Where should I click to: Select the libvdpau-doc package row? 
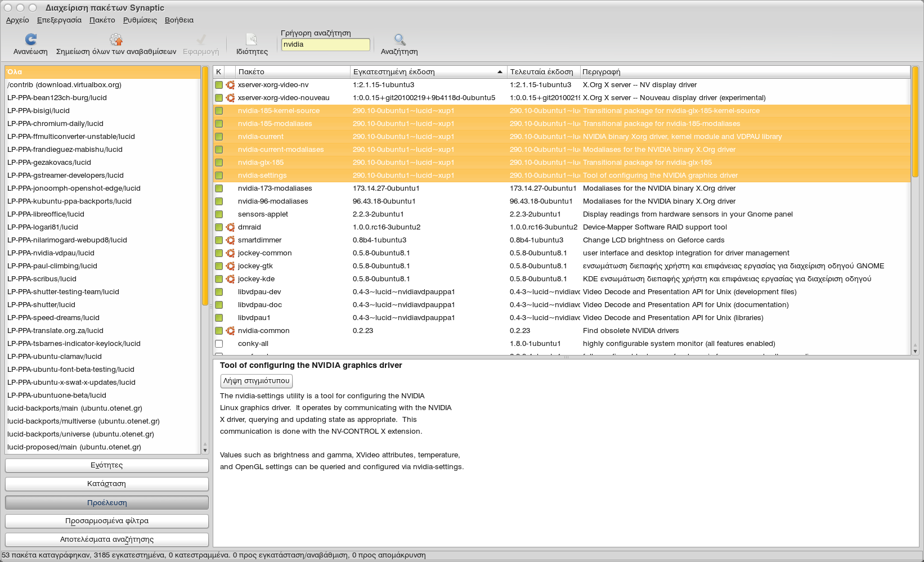pyautogui.click(x=562, y=305)
